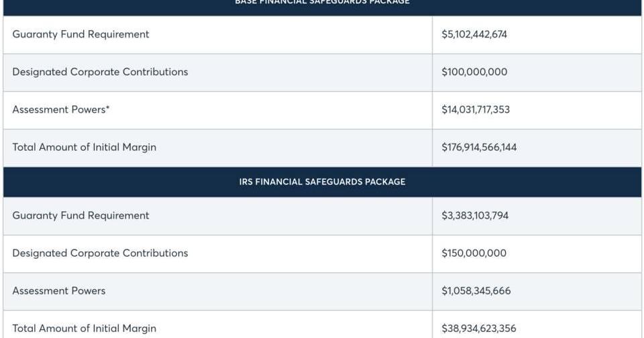Click the word IRS in the section header
644x338 pixels.
(246, 182)
